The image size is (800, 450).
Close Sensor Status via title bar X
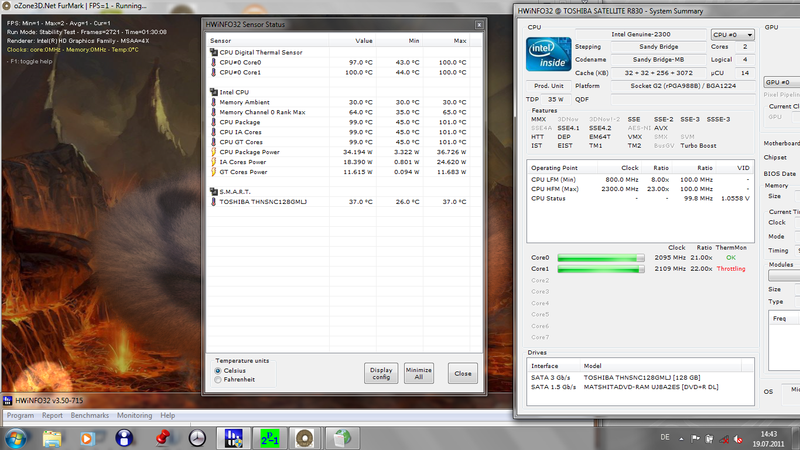click(x=479, y=24)
